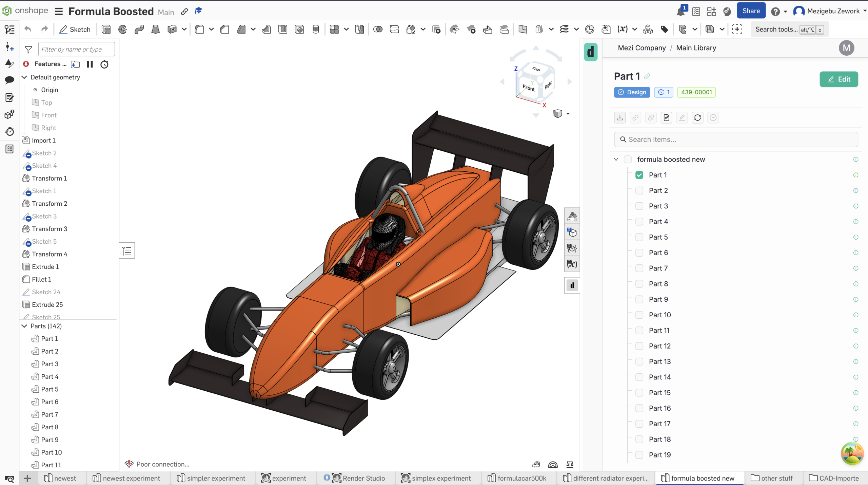Collapse the formula boosted new item
Image resolution: width=868 pixels, height=485 pixels.
click(616, 159)
